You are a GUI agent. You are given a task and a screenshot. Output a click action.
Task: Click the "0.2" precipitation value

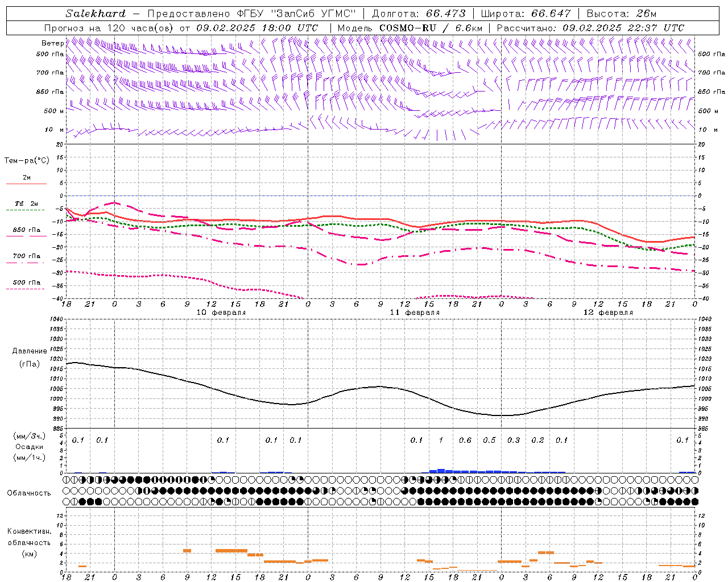pyautogui.click(x=537, y=440)
